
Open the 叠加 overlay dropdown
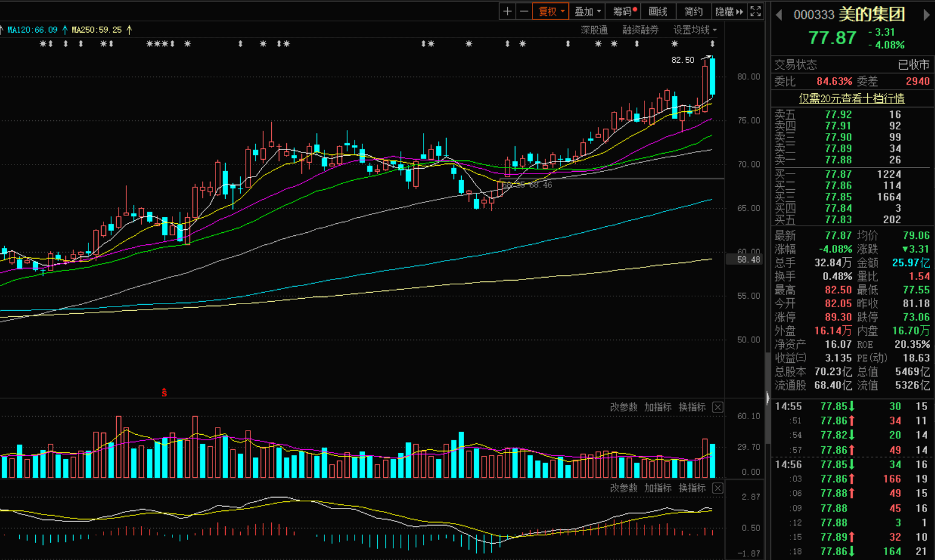587,11
